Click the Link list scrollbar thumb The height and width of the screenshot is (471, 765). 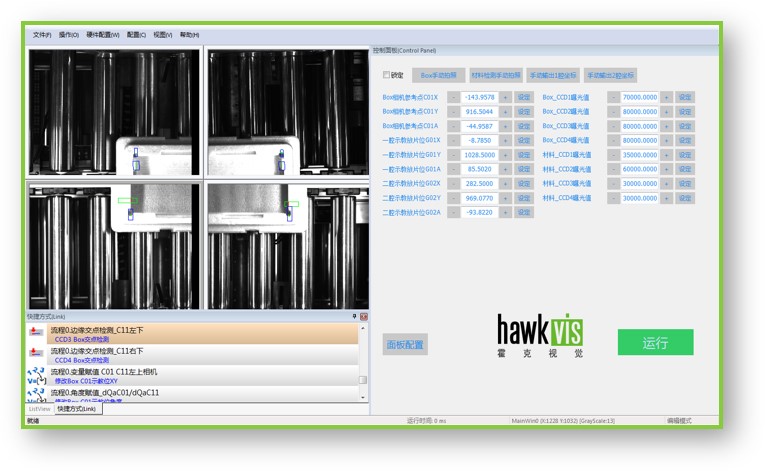point(363,380)
